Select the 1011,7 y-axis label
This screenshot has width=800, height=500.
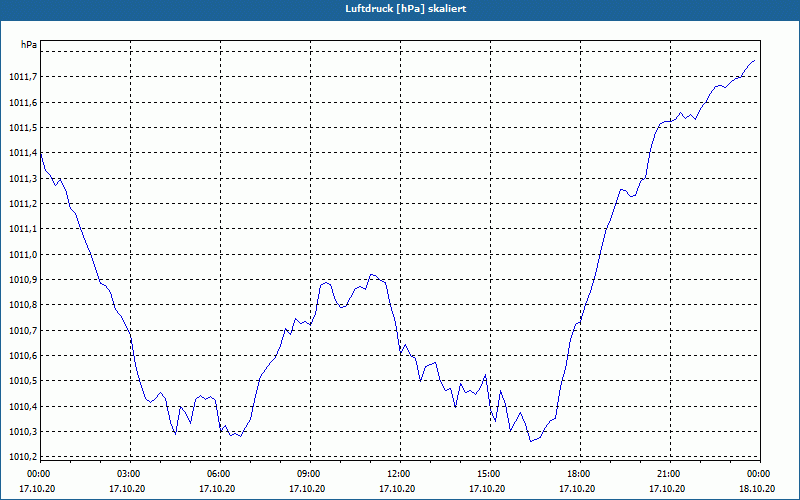click(23, 77)
